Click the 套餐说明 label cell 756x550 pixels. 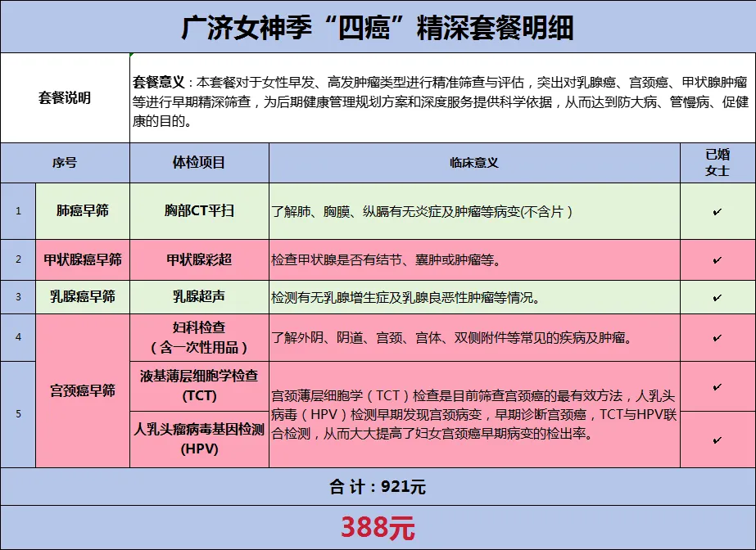tap(65, 98)
